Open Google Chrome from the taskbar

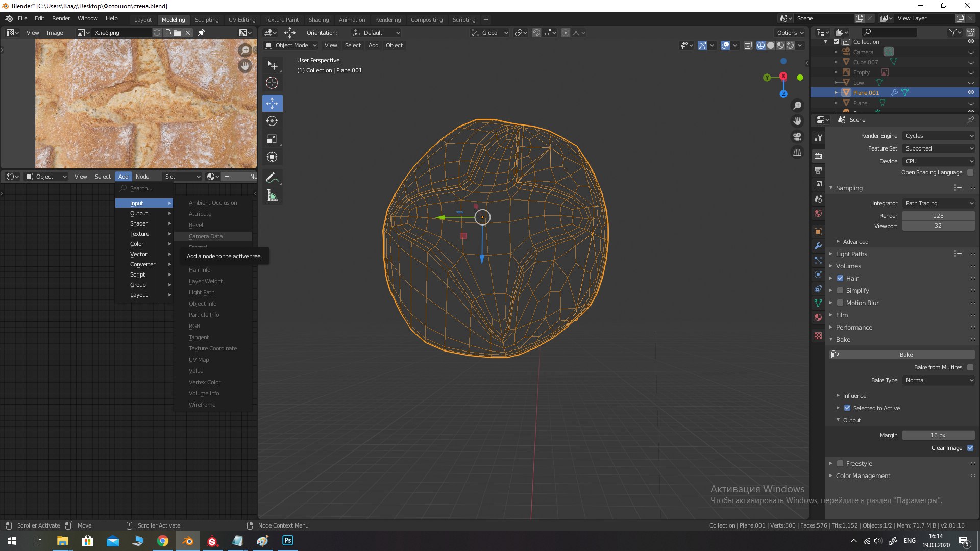coord(163,541)
